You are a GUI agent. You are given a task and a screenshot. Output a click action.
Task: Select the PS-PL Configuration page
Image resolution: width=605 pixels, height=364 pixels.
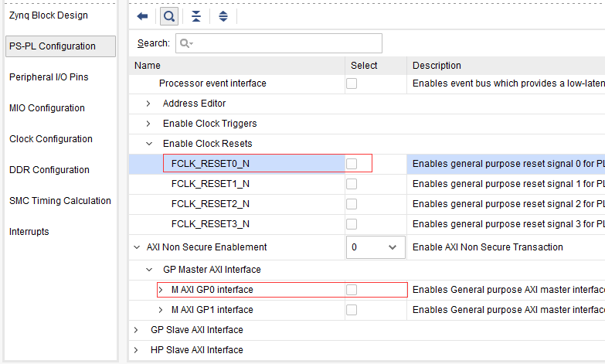click(60, 46)
